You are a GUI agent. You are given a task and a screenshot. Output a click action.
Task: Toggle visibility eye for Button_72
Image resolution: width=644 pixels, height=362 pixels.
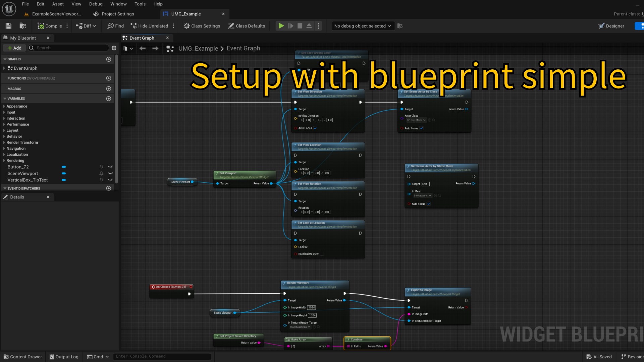(x=110, y=167)
